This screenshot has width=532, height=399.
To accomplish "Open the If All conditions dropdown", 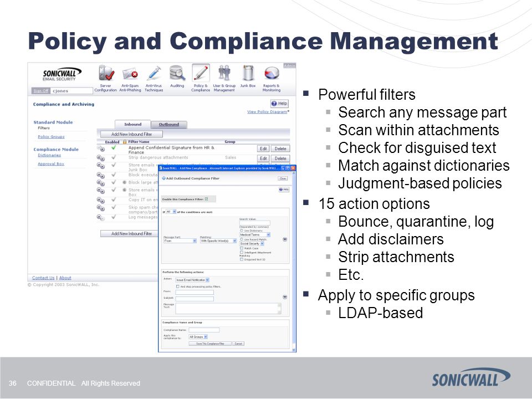I will 171,212.
